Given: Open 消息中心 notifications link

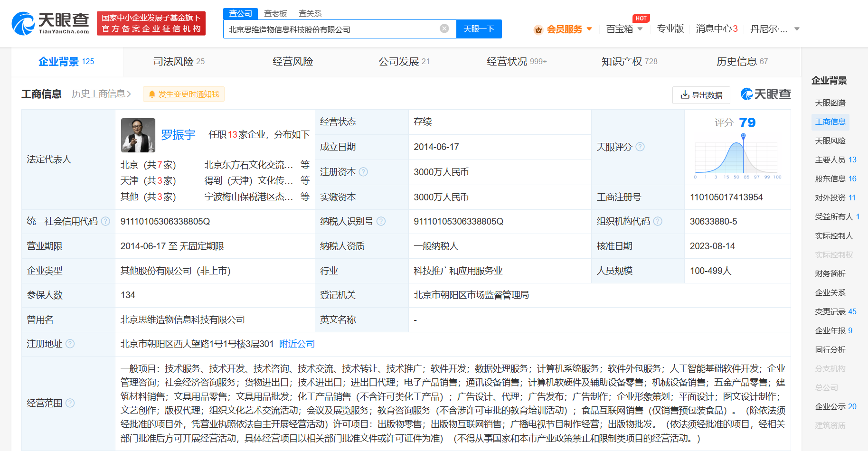Looking at the screenshot, I should [717, 29].
